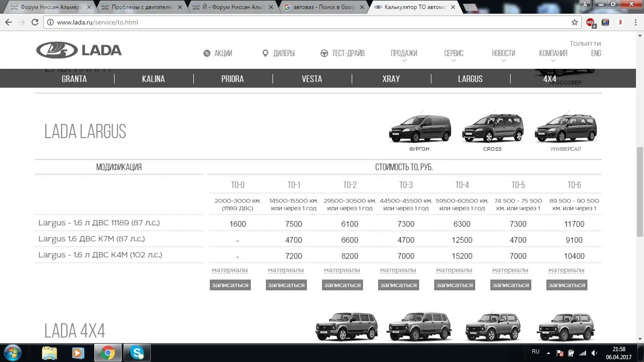The height and width of the screenshot is (362, 644).
Task: Launch the media player taskbar icon
Action: point(78,353)
